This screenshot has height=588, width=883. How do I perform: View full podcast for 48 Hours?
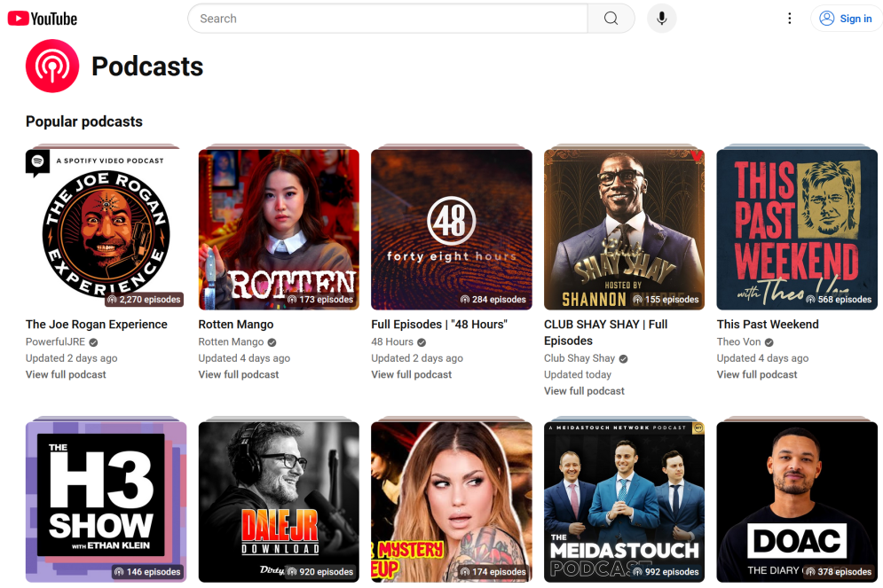click(x=412, y=375)
